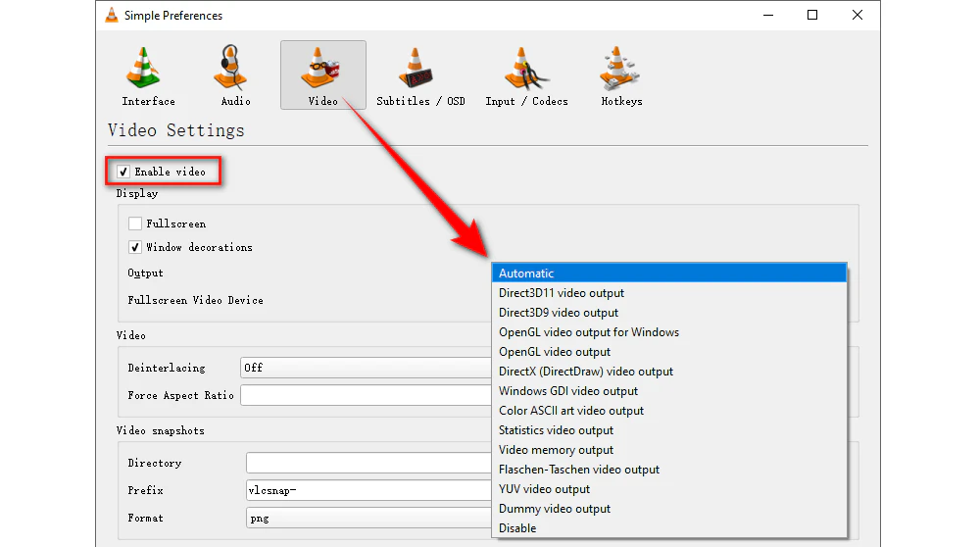Open the Input / Codecs preferences icon

(526, 75)
